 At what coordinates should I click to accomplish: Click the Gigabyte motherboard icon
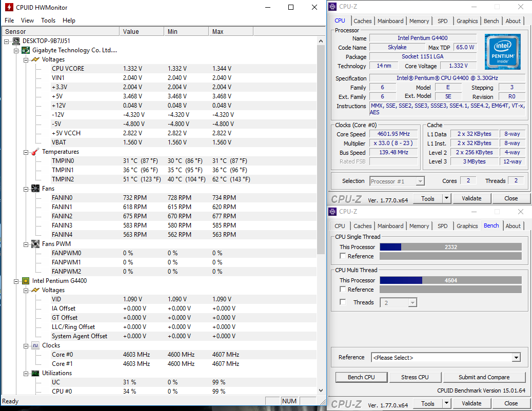(26, 51)
